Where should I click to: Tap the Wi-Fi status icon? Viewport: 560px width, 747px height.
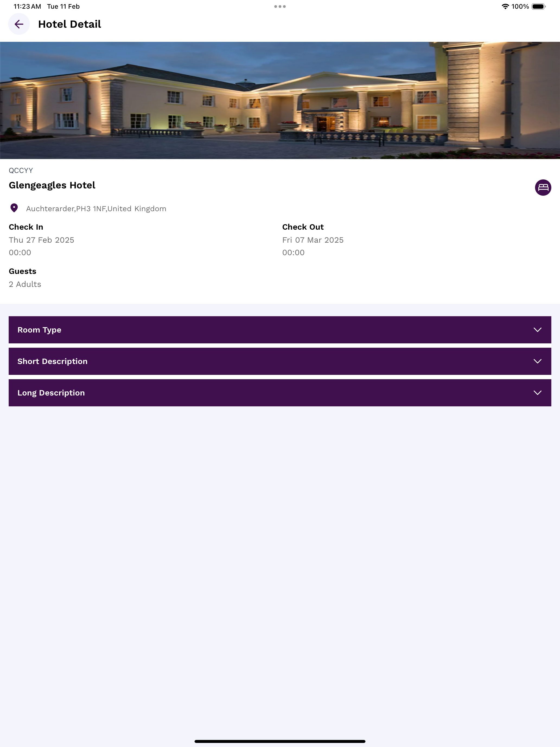505,7
